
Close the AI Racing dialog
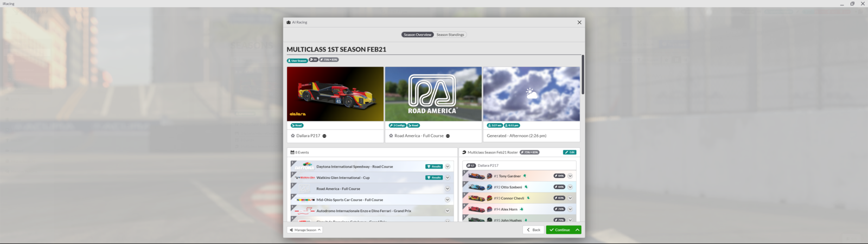[579, 22]
